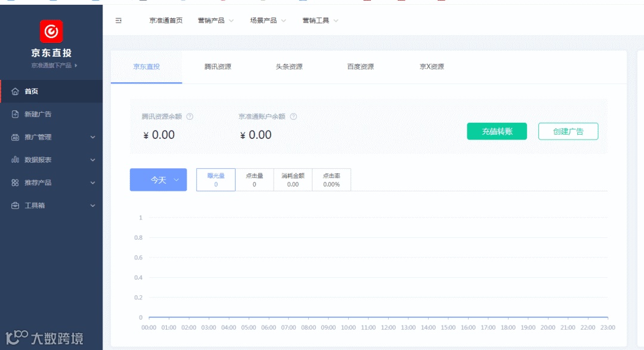Click the 京准通账户余额 label

coord(262,117)
